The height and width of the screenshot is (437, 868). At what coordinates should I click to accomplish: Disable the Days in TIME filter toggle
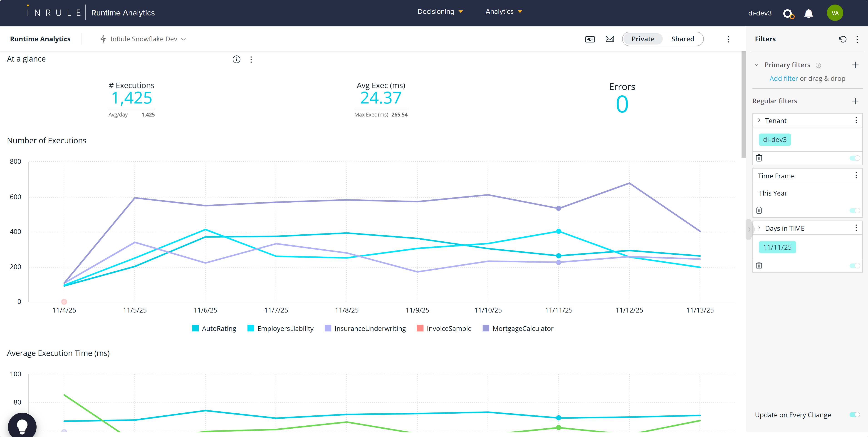point(855,266)
